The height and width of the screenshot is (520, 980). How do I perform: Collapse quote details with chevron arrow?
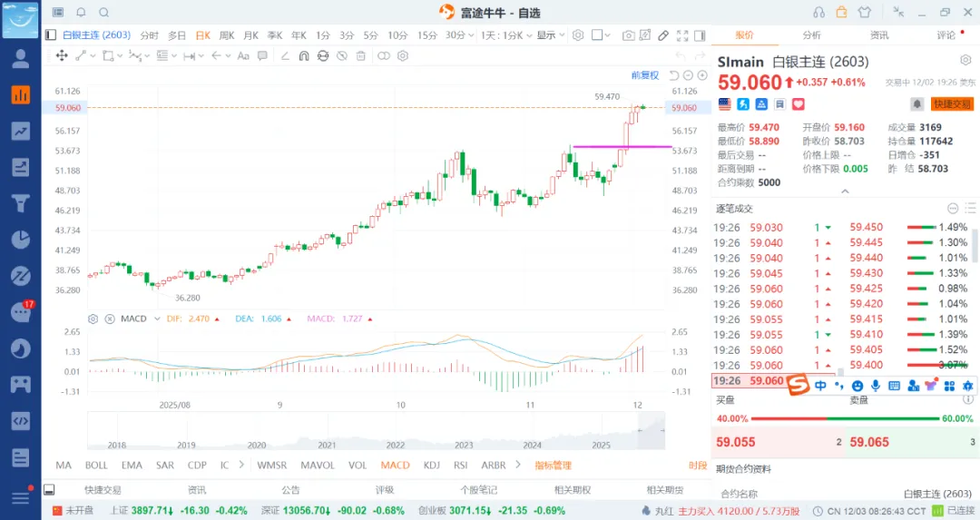845,191
